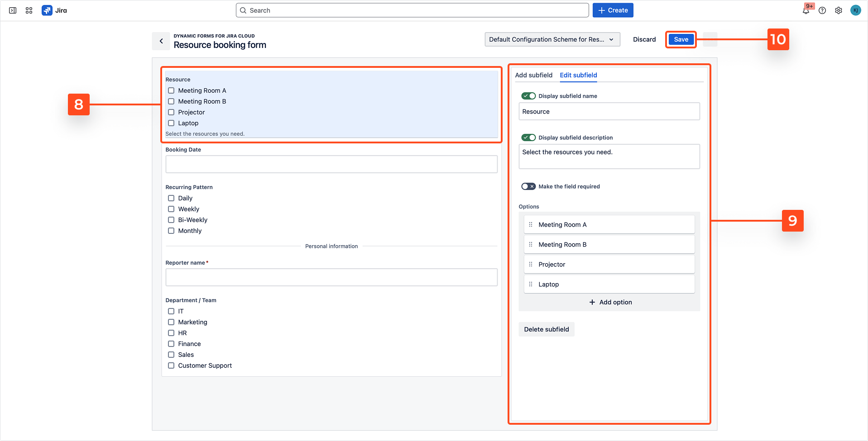Screen dimensions: 868x441
Task: Open the help question mark icon
Action: coord(822,10)
